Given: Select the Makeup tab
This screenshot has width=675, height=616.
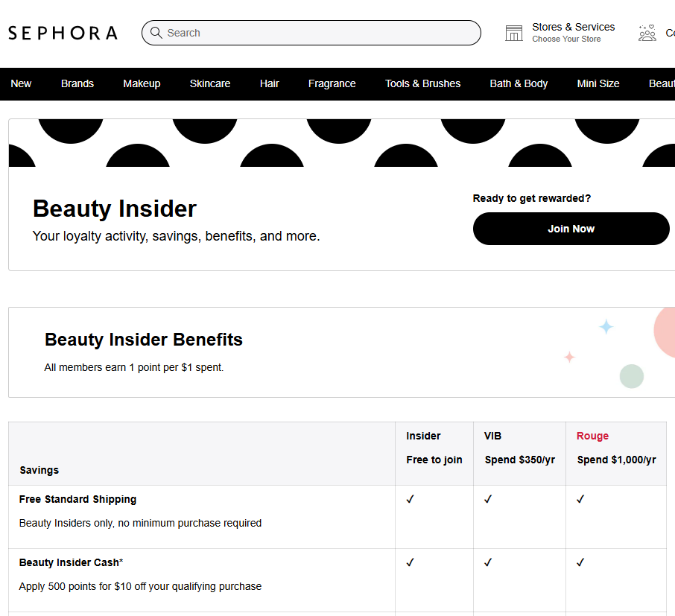Looking at the screenshot, I should pos(142,83).
